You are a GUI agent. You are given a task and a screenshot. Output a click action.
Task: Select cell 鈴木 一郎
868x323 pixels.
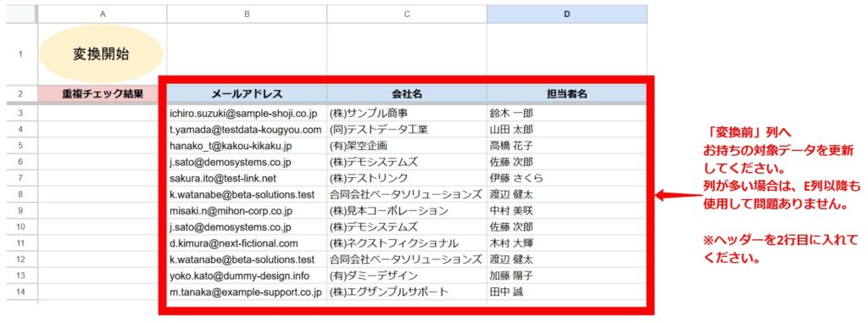[567, 113]
